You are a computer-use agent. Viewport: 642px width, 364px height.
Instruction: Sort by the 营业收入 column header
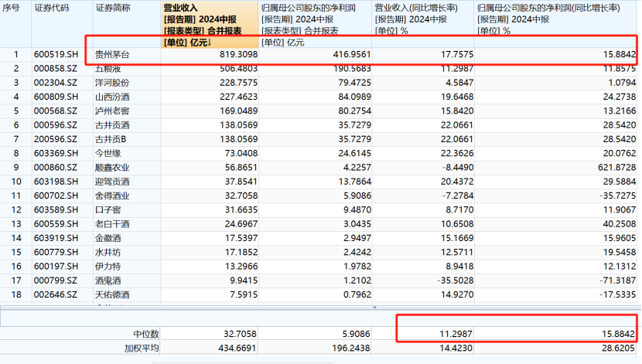210,24
